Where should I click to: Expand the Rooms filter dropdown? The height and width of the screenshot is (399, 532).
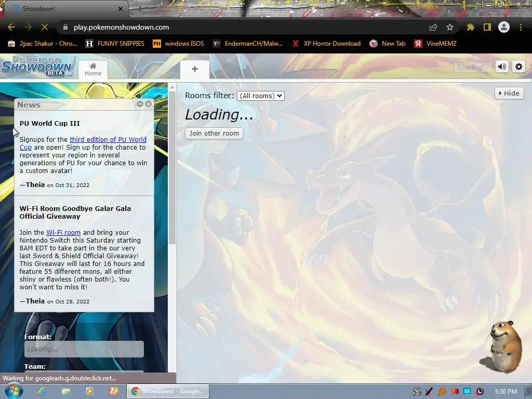(261, 96)
